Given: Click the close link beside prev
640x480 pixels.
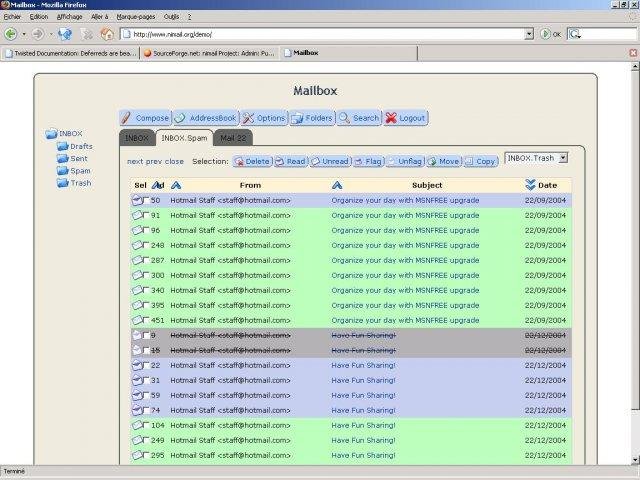Looking at the screenshot, I should point(174,161).
